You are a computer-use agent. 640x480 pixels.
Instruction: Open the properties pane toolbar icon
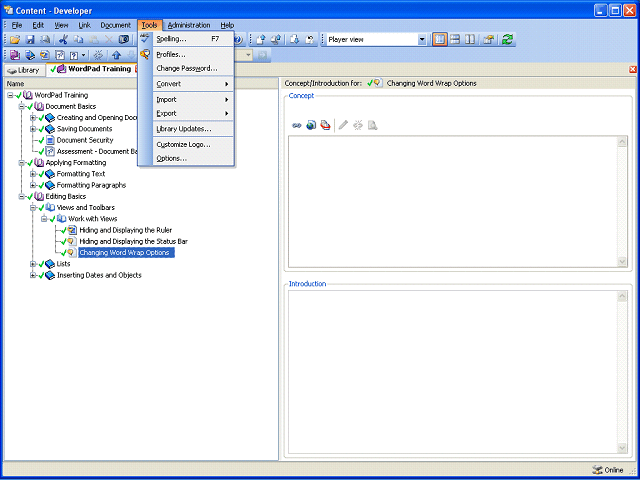click(x=489, y=40)
